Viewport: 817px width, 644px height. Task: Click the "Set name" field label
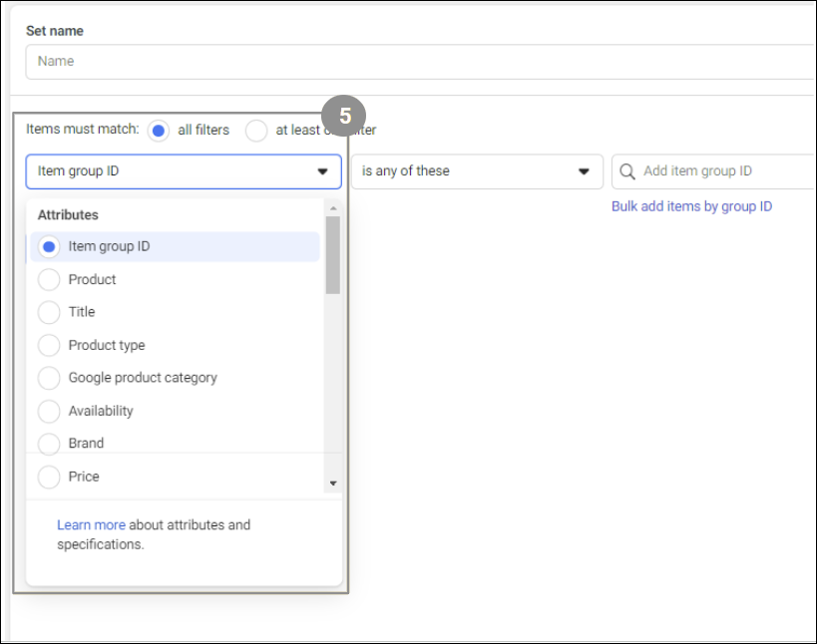55,31
